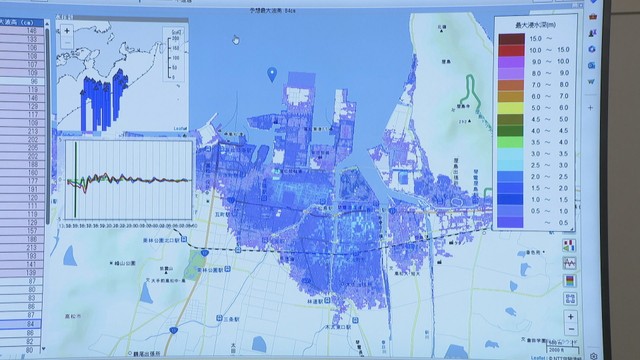Image resolution: width=640 pixels, height=360 pixels.
Task: Click the 屋島寺 label on the map
Action: point(463,106)
